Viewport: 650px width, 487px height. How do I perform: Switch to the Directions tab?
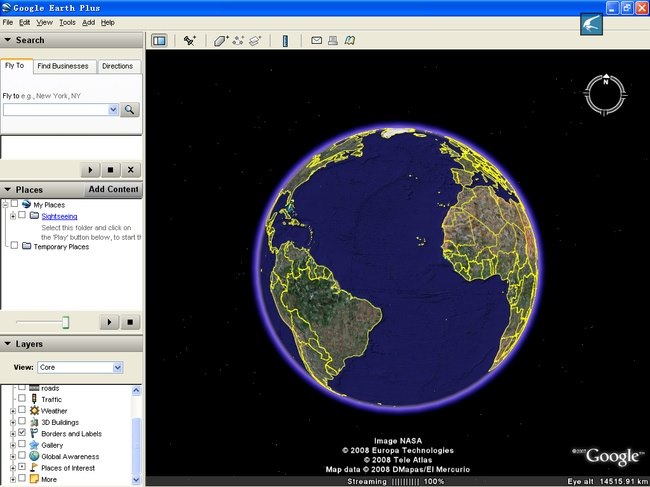tap(118, 66)
